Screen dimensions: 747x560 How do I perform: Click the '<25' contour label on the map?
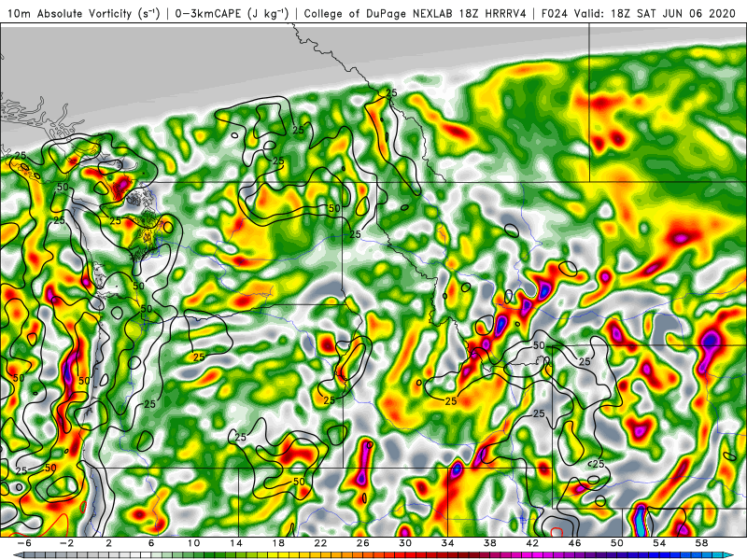pos(596,463)
